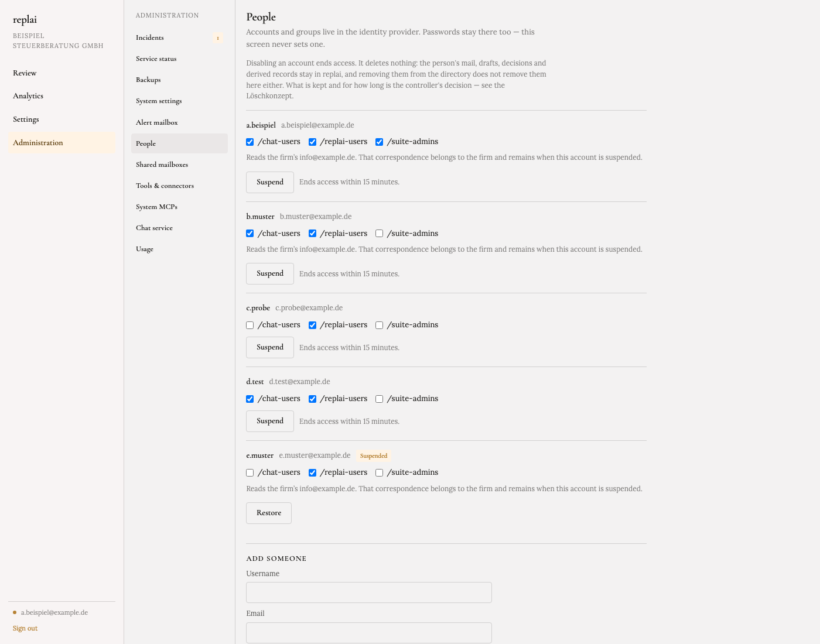Open Settings in main sidebar
Screen dimensions: 820x644
point(61,119)
